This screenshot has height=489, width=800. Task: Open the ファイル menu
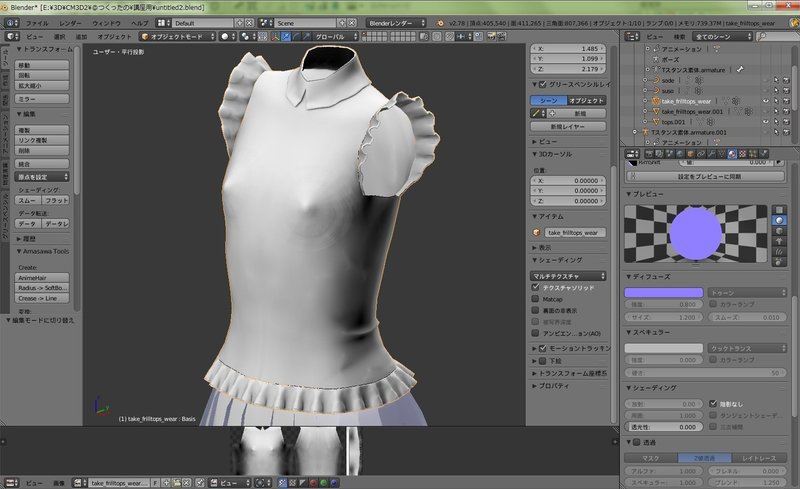tap(37, 23)
